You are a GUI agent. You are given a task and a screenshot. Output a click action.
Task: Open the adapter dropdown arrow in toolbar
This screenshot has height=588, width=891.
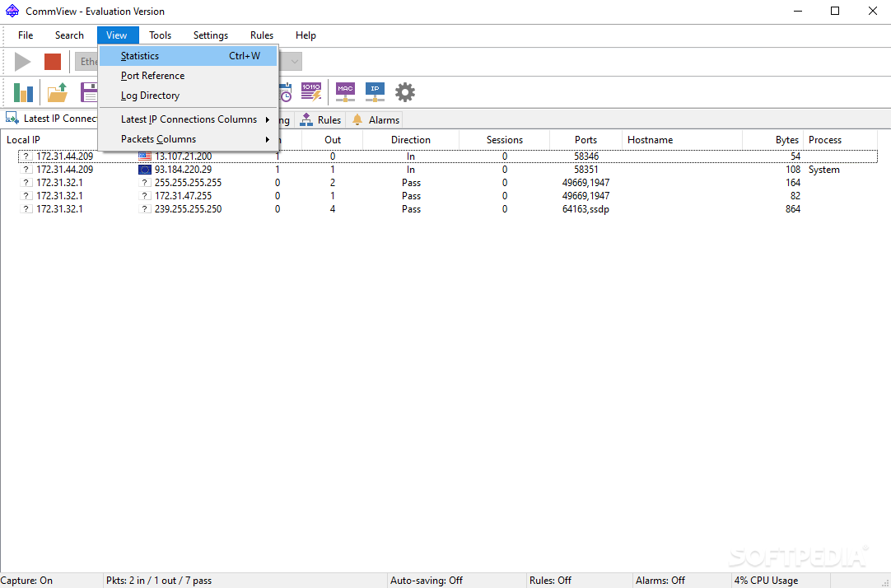coord(295,62)
